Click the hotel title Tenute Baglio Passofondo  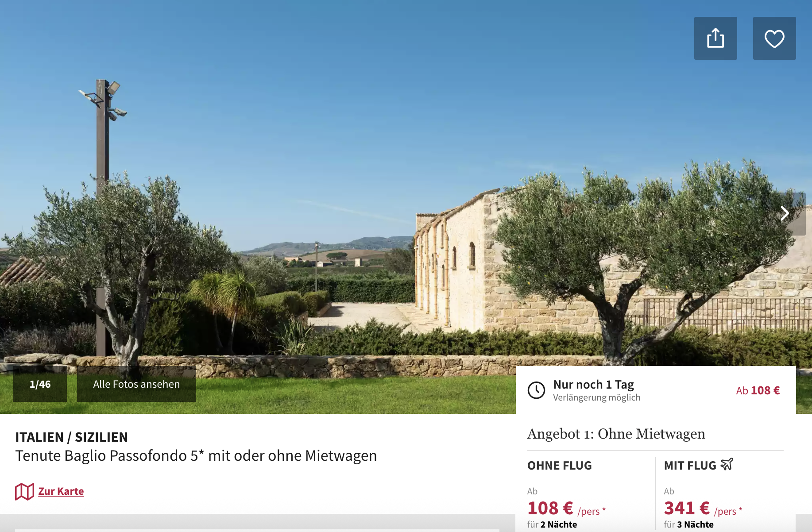pyautogui.click(x=196, y=455)
